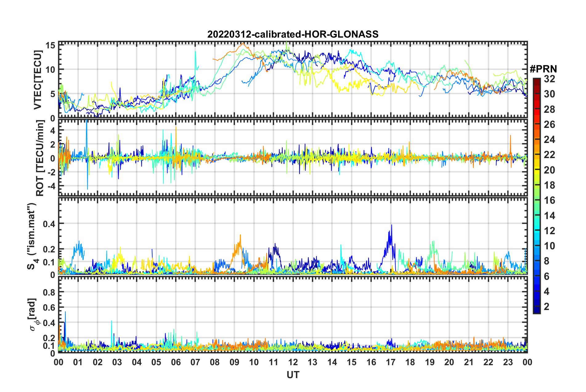Click x-axis tick label 13

pos(312,362)
